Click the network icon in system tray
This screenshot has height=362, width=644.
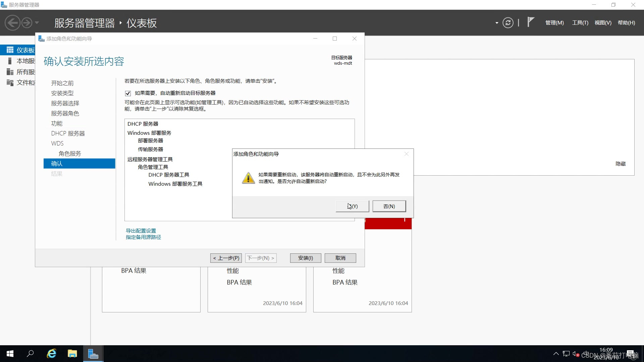[566, 354]
